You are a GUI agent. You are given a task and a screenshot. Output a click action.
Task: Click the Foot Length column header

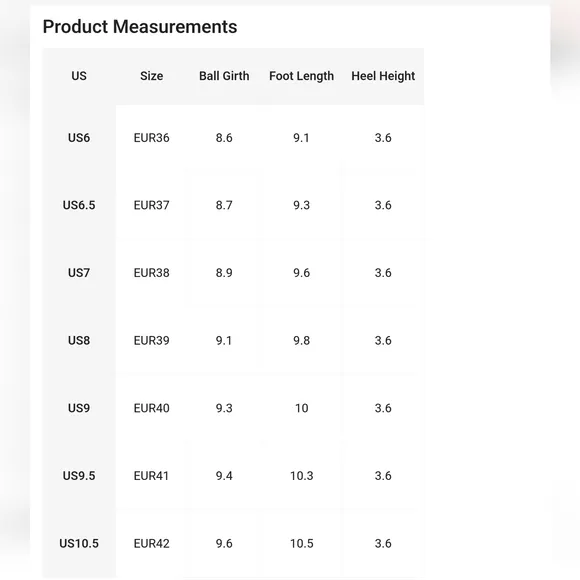click(x=301, y=76)
